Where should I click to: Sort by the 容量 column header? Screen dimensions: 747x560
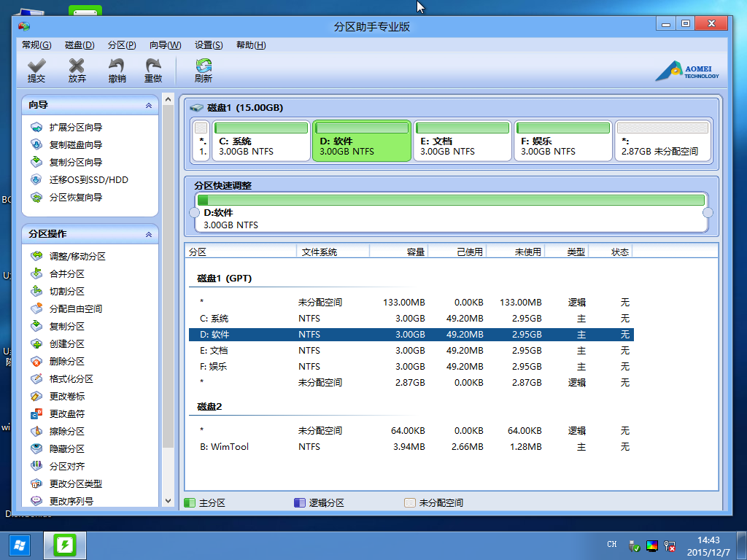399,252
